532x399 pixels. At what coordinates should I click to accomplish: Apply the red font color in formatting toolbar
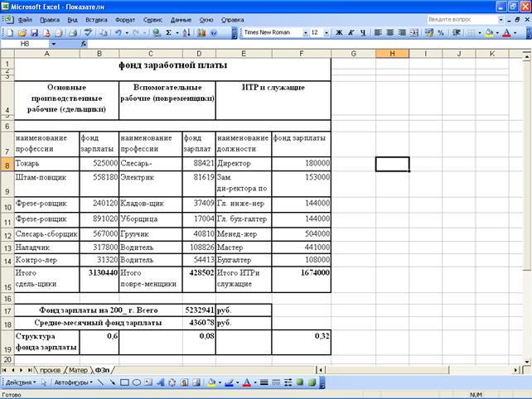506,33
